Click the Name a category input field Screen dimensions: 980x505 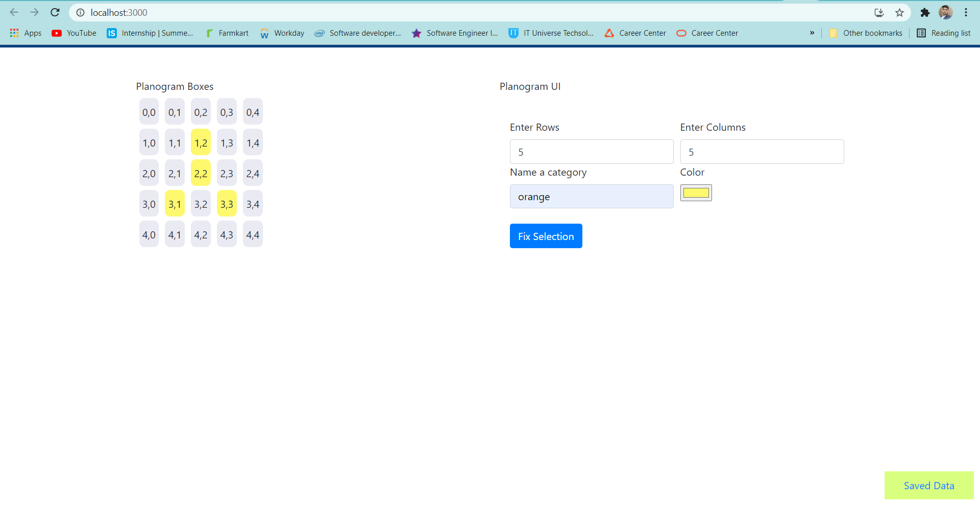point(591,196)
